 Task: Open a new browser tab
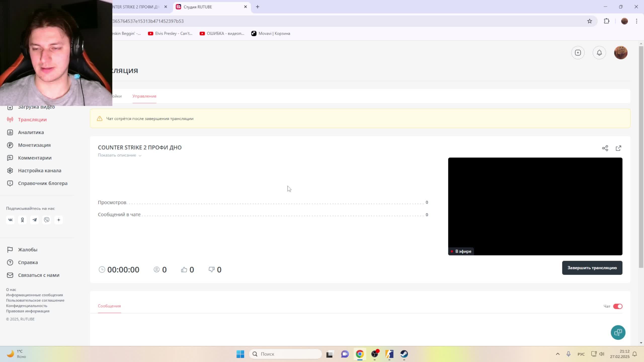pyautogui.click(x=258, y=7)
